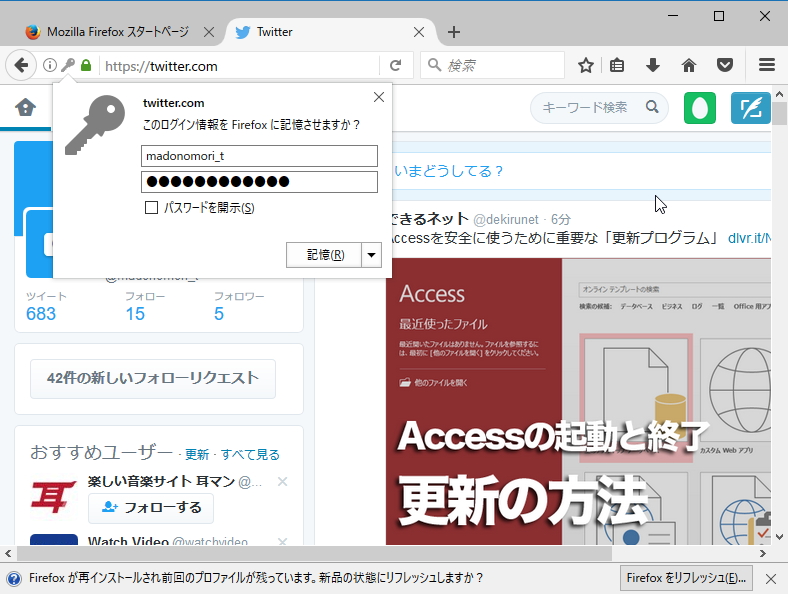Click the horizontal scrollbar left arrow

tap(8, 553)
